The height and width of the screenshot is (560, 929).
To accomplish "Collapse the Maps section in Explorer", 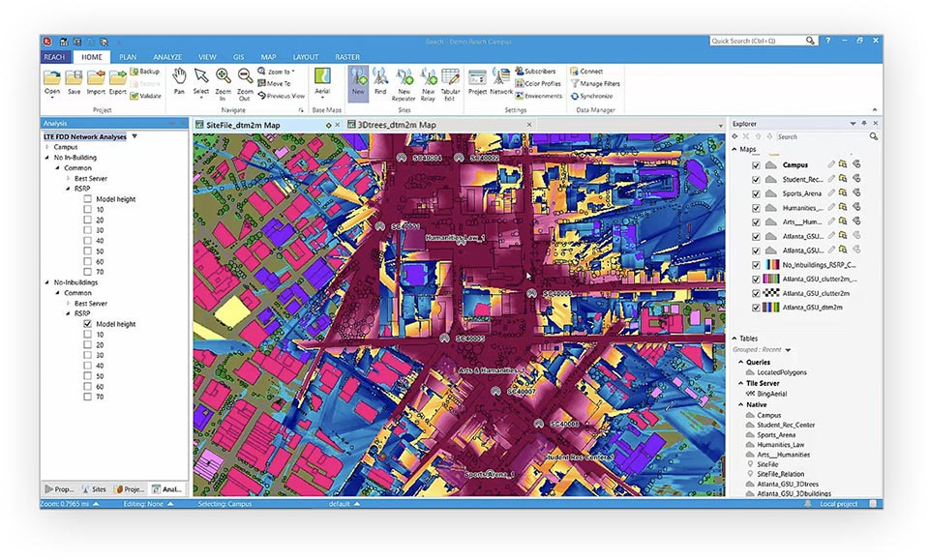I will click(x=735, y=149).
